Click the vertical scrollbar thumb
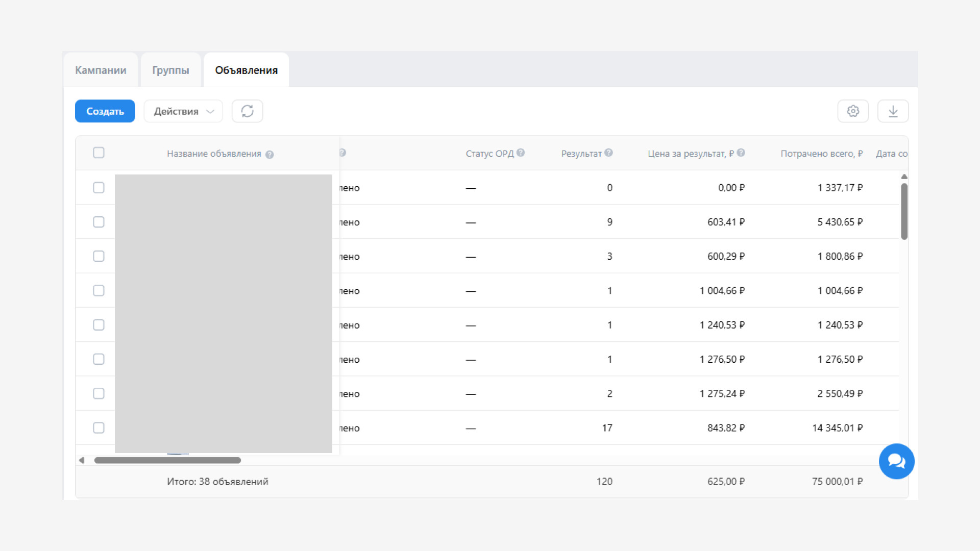The height and width of the screenshot is (551, 980). pyautogui.click(x=904, y=211)
